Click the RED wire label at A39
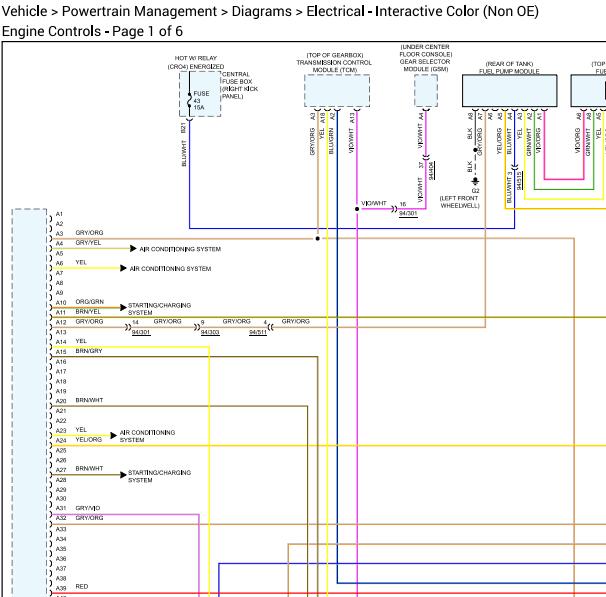The image size is (606, 597). pos(82,586)
